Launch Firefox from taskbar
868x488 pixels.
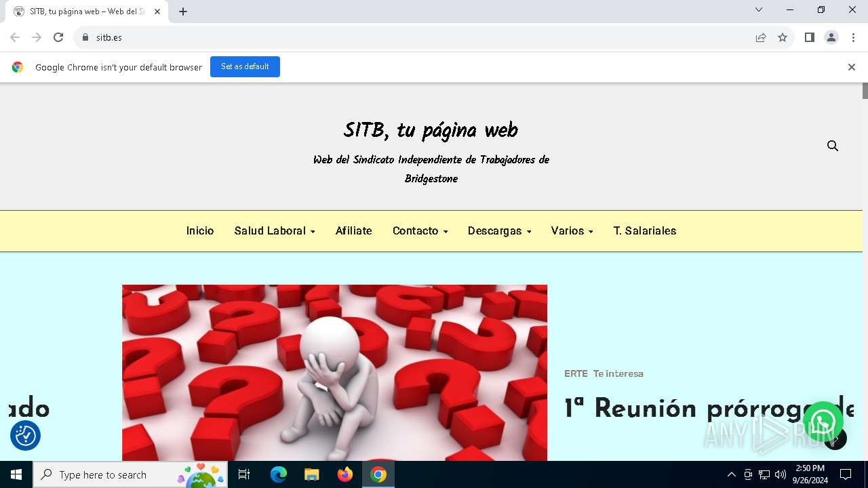[345, 474]
